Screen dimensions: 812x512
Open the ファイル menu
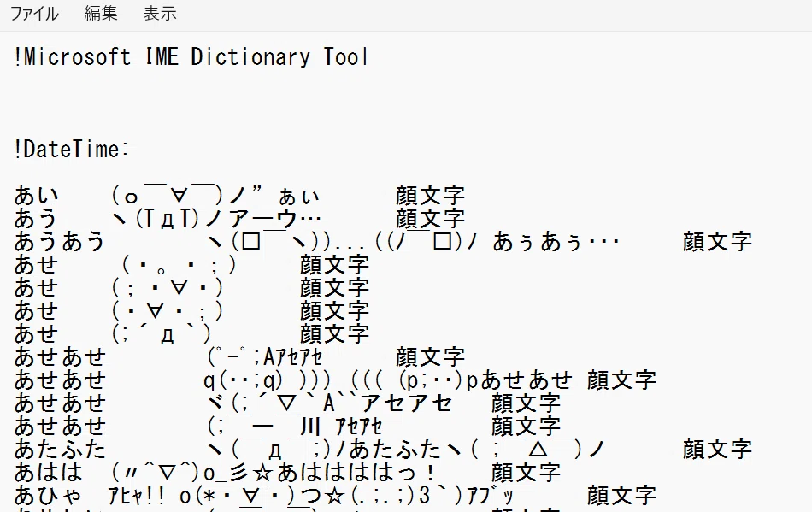coord(35,13)
